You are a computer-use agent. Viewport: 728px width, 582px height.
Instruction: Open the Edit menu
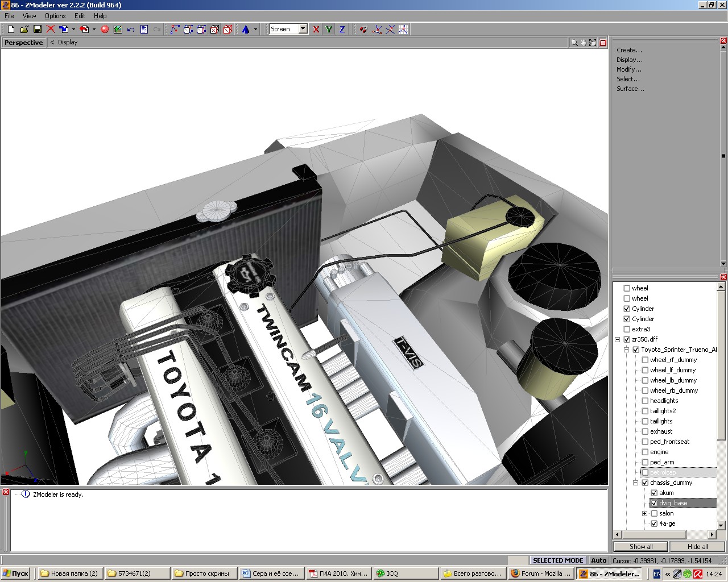point(80,16)
